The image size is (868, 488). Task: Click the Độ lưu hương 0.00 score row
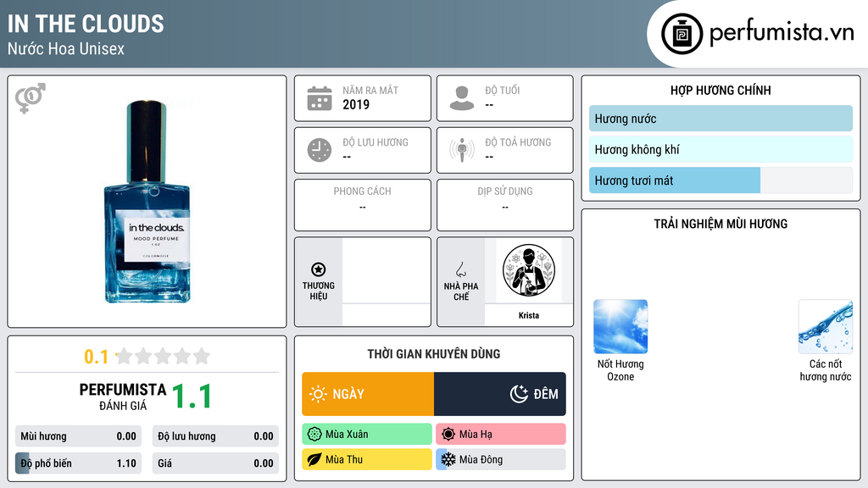215,436
